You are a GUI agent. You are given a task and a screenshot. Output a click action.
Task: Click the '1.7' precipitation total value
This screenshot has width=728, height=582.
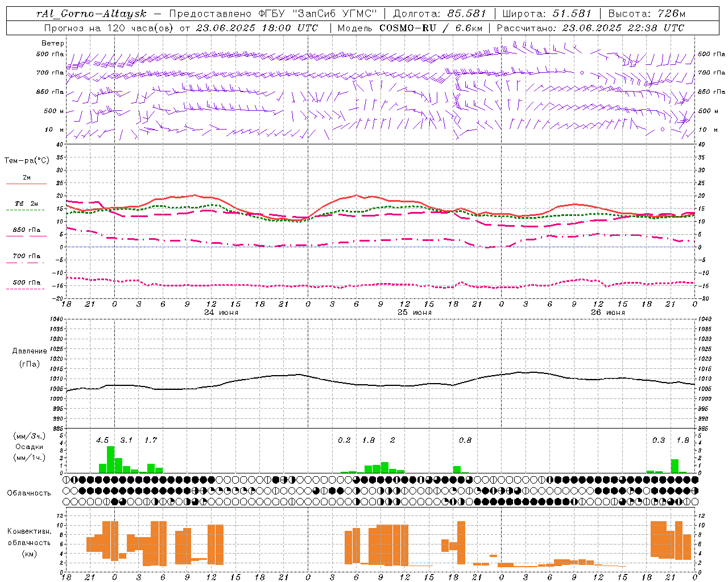click(151, 440)
